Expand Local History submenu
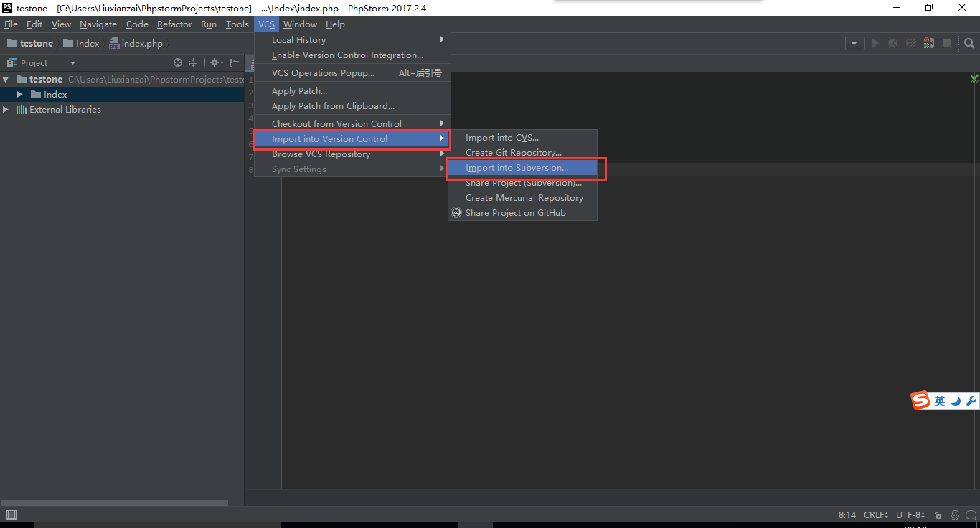The height and width of the screenshot is (528, 980). 352,40
